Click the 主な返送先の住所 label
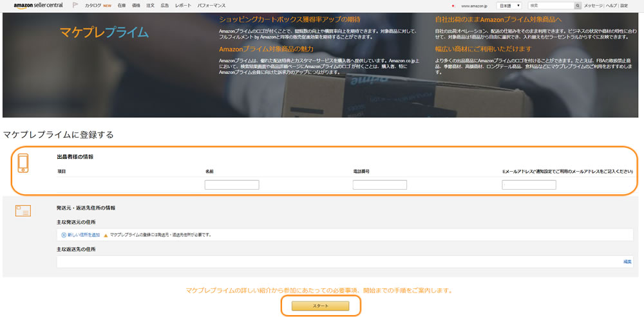 [77, 249]
